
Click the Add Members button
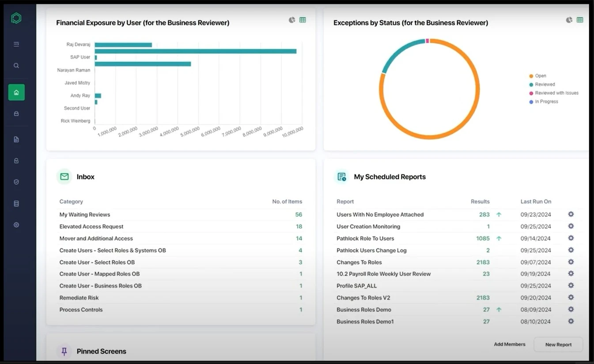510,344
